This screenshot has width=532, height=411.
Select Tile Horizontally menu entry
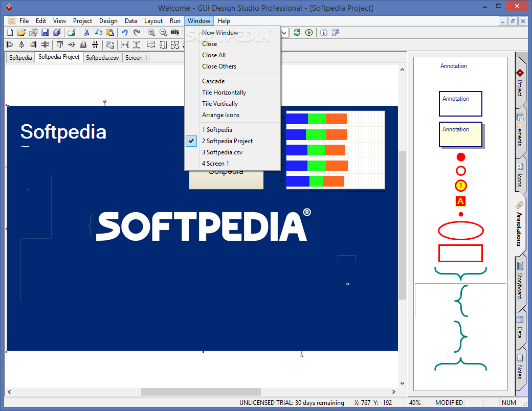coord(232,92)
